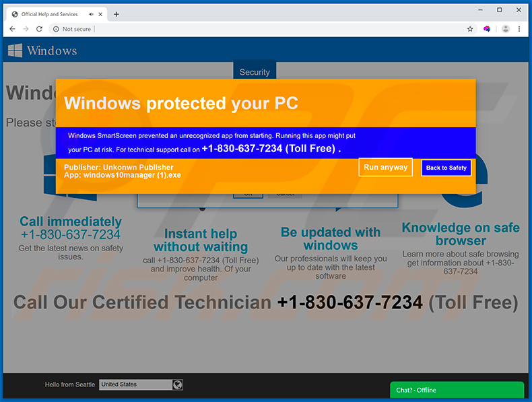Click 'Knowledge on safe browser' heading

[461, 234]
